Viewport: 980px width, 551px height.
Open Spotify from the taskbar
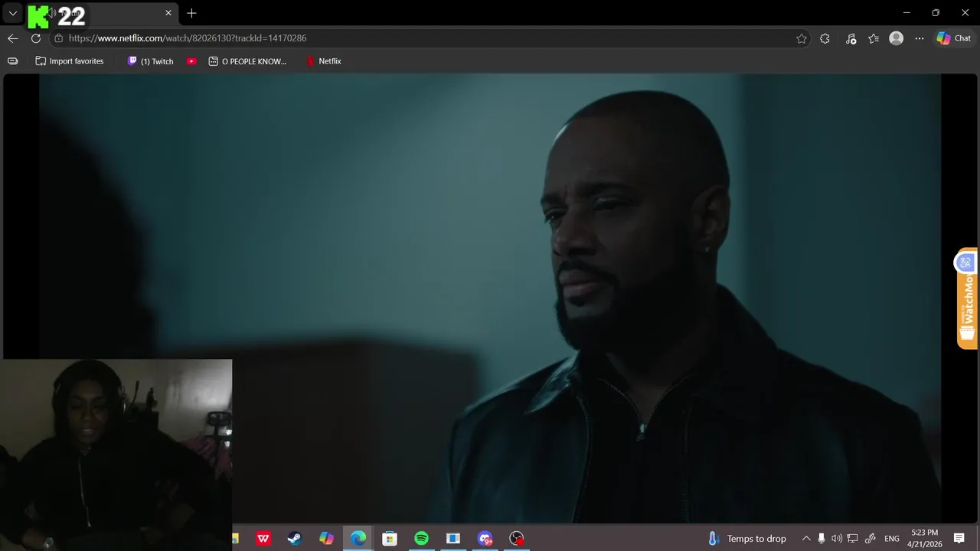pyautogui.click(x=421, y=539)
